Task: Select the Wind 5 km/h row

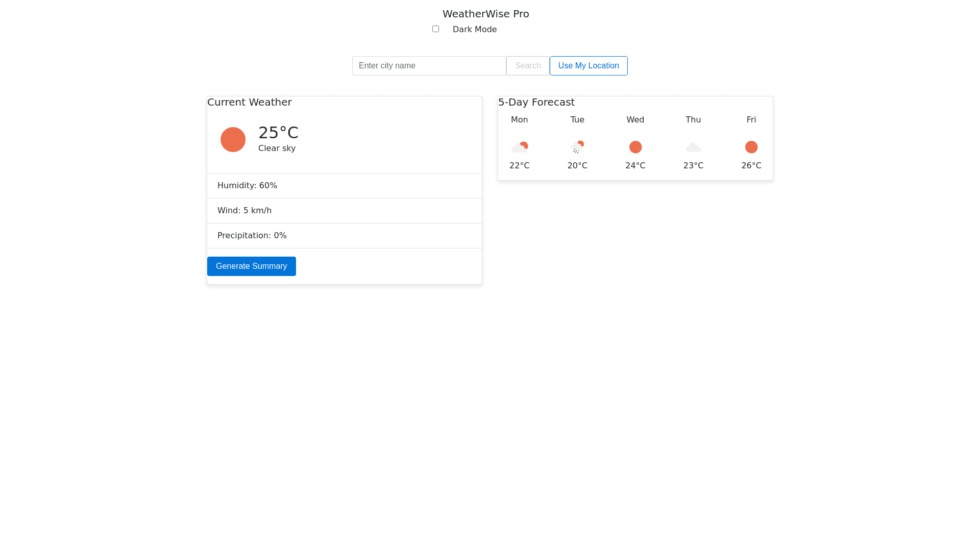Action: coord(344,211)
